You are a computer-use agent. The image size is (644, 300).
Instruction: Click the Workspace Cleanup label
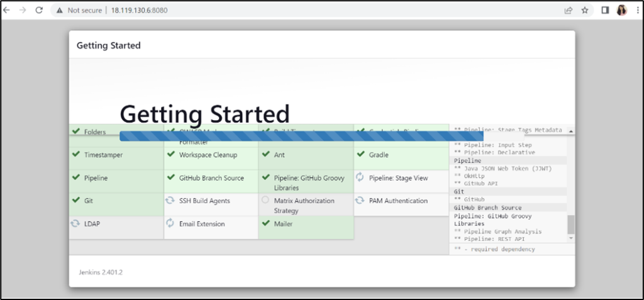pos(208,155)
